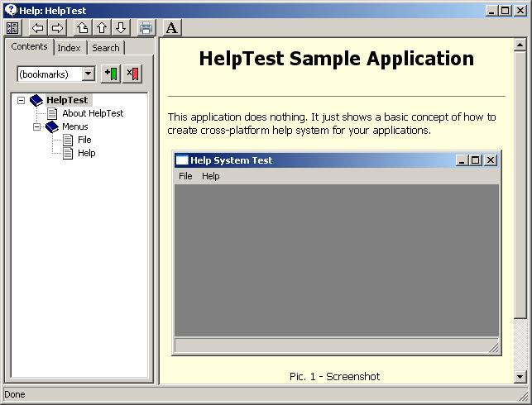Select the HelpTest root tree item
This screenshot has height=405, width=532.
click(x=67, y=100)
